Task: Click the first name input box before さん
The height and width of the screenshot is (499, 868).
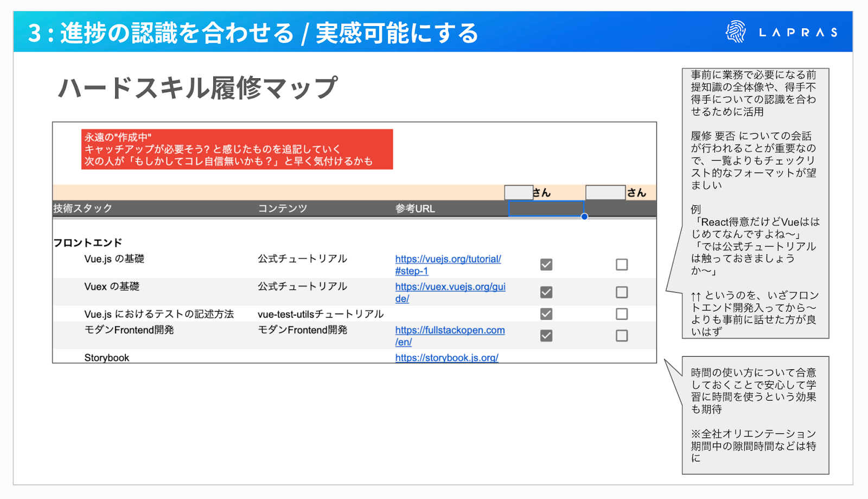Action: click(x=519, y=192)
